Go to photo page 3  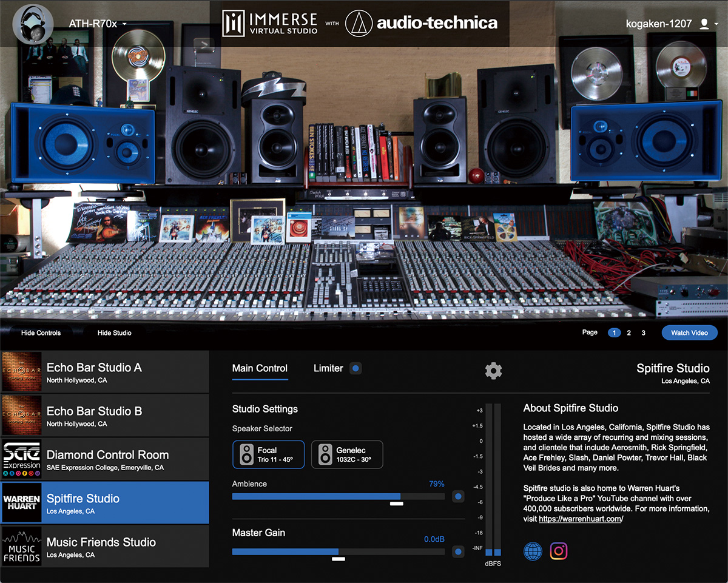click(644, 333)
